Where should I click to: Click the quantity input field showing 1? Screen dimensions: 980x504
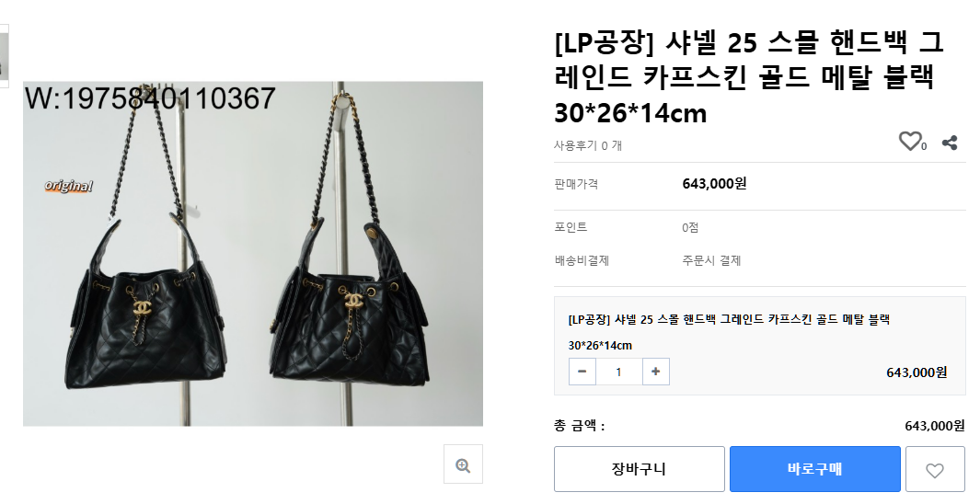pos(618,372)
